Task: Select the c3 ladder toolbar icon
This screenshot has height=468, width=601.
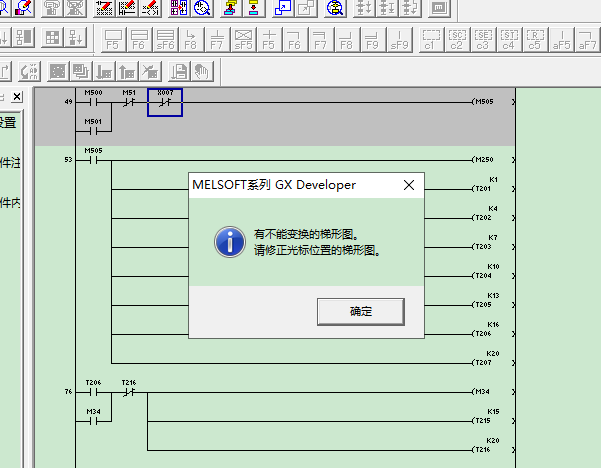Action: (483, 40)
